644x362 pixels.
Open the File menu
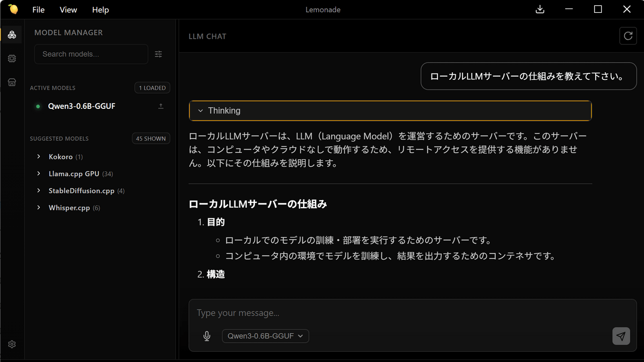(x=38, y=9)
